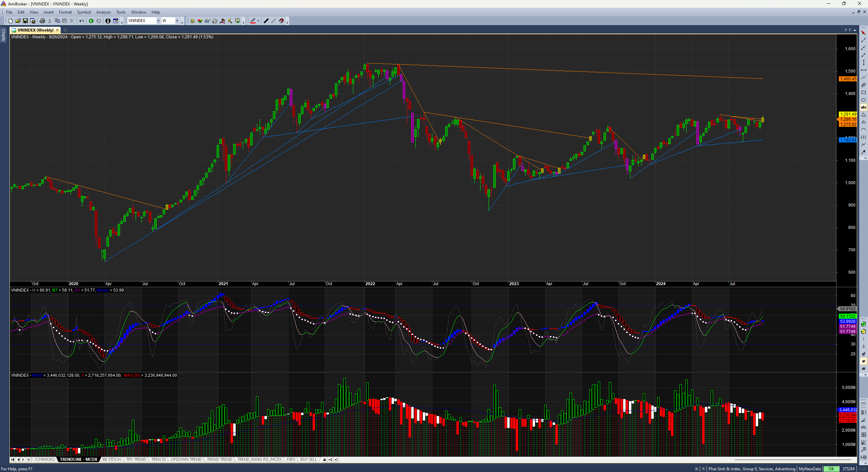Open the chart window list dropdown arrow

pyautogui.click(x=855, y=30)
